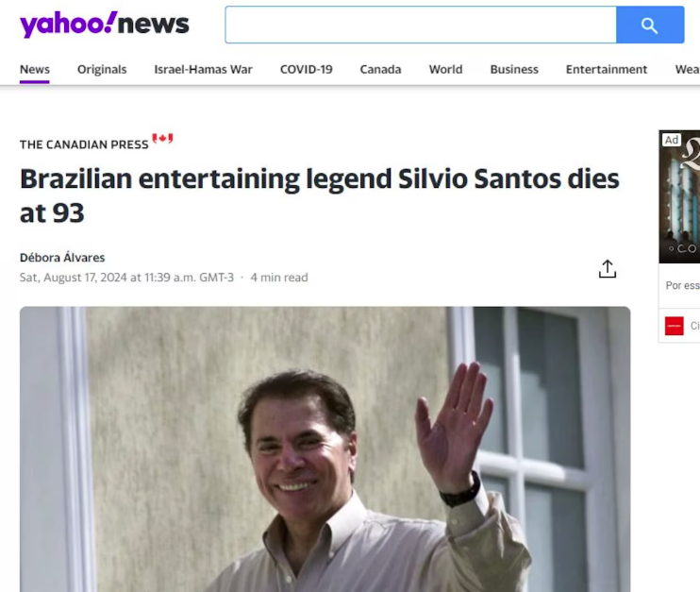The image size is (700, 592).
Task: Click the Silvio Santos article headline
Action: point(320,195)
